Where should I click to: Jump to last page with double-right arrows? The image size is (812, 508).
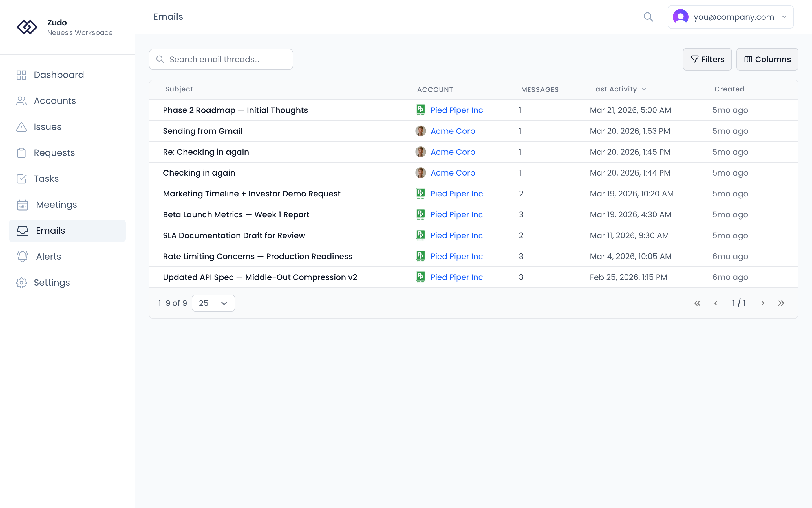[781, 303]
